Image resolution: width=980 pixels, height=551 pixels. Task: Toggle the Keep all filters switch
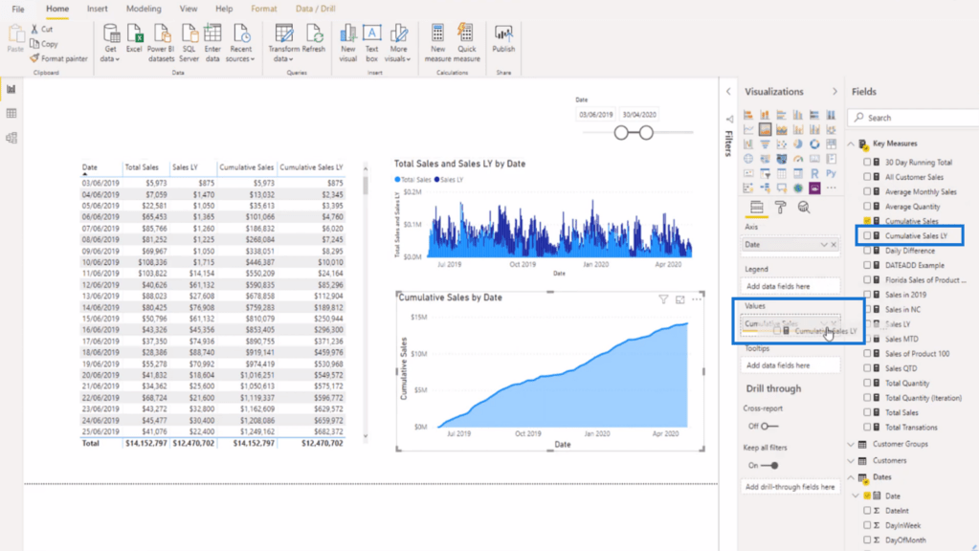pyautogui.click(x=769, y=466)
